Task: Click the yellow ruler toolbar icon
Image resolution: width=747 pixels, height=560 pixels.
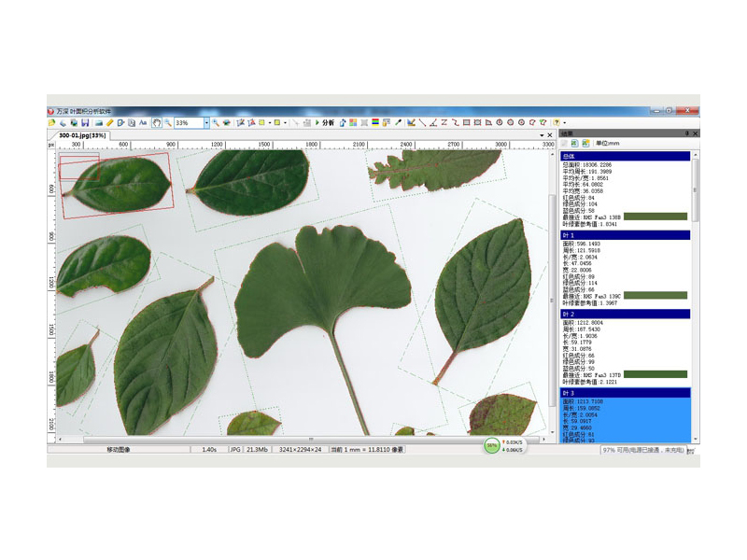Action: [x=109, y=122]
